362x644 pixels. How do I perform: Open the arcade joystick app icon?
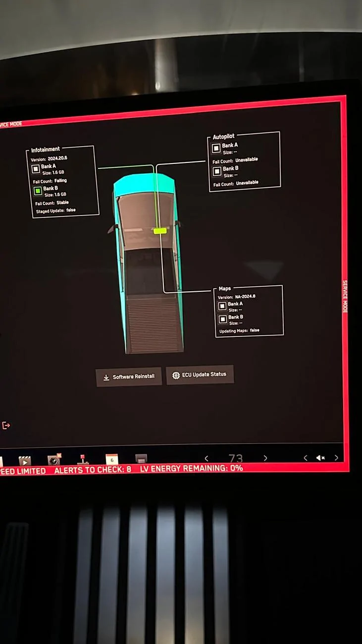(83, 459)
